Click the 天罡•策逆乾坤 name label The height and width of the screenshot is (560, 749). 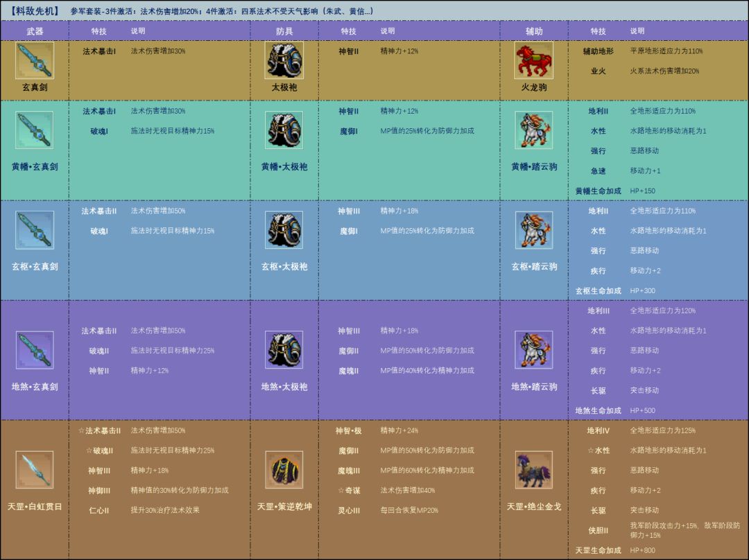(284, 507)
